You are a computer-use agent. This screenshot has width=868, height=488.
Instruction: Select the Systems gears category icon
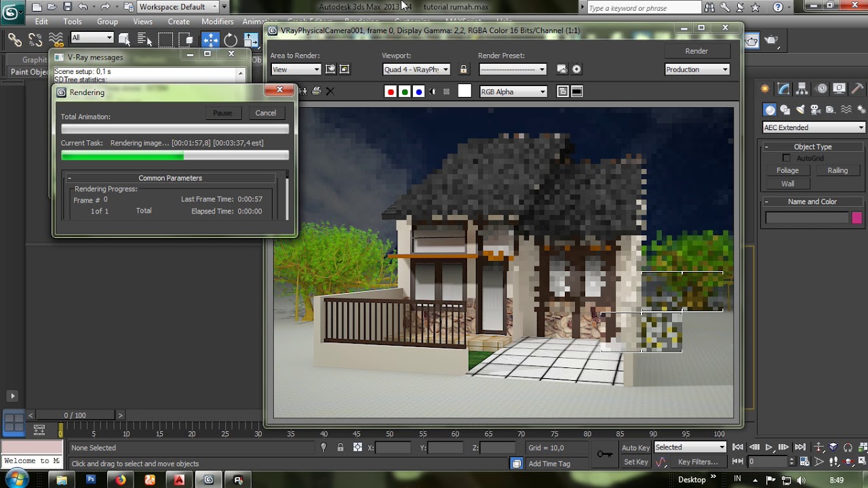point(861,110)
